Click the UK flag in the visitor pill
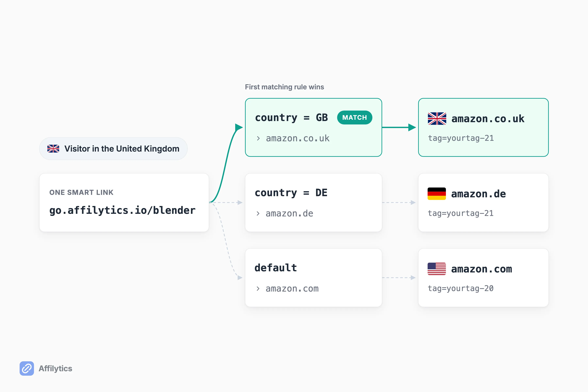Viewport: 588px width, 392px height. (x=53, y=149)
